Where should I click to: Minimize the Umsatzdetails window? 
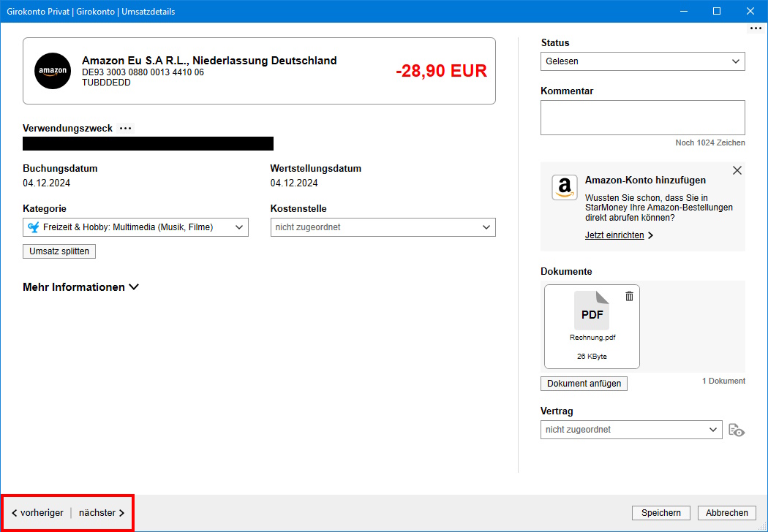(682, 11)
